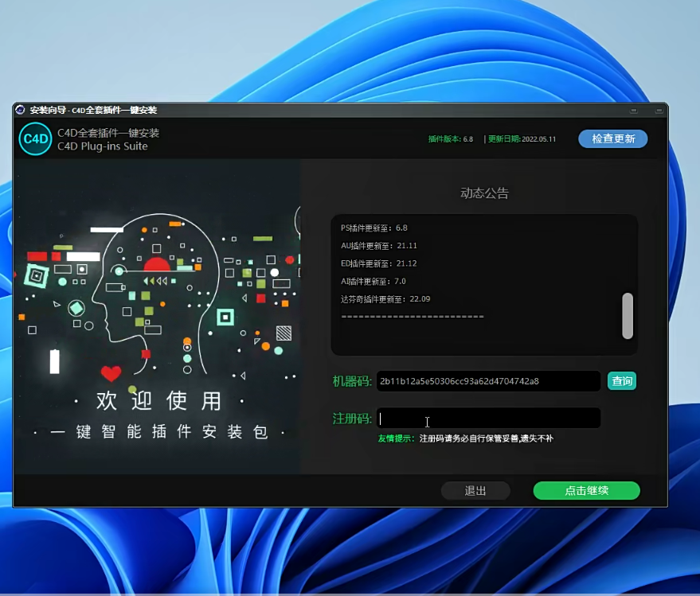The height and width of the screenshot is (596, 700).
Task: Click the green 点击继续 button
Action: [586, 491]
